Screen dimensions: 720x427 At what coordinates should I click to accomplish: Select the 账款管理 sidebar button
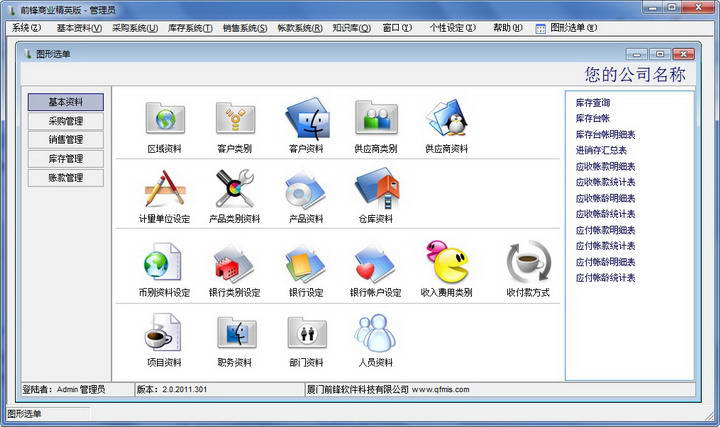66,178
